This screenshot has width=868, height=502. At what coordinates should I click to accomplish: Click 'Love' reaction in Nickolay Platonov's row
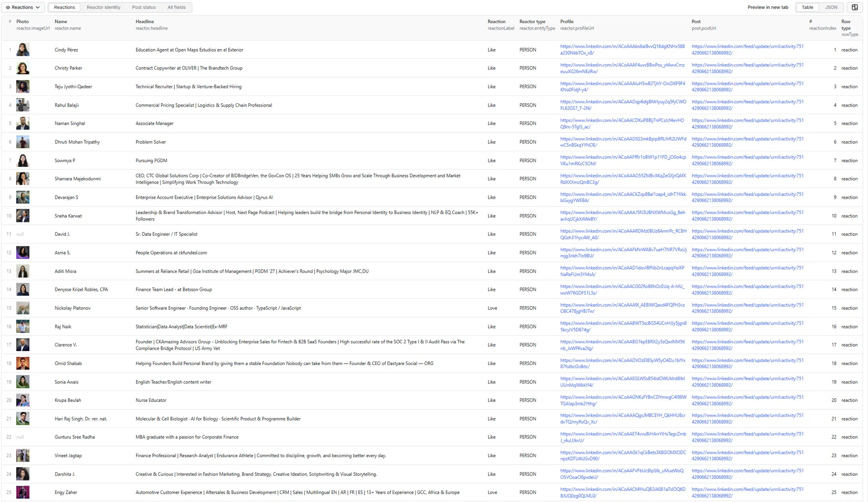(492, 308)
